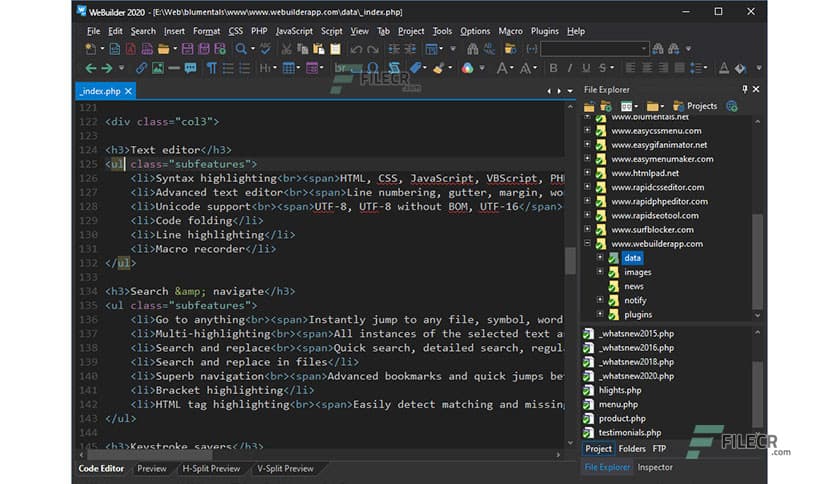836x484 pixels.
Task: Click the green Forward arrow
Action: click(107, 68)
